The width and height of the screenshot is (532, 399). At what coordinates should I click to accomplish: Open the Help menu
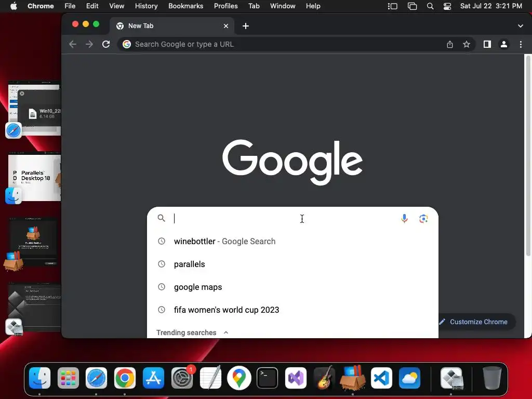tap(313, 6)
